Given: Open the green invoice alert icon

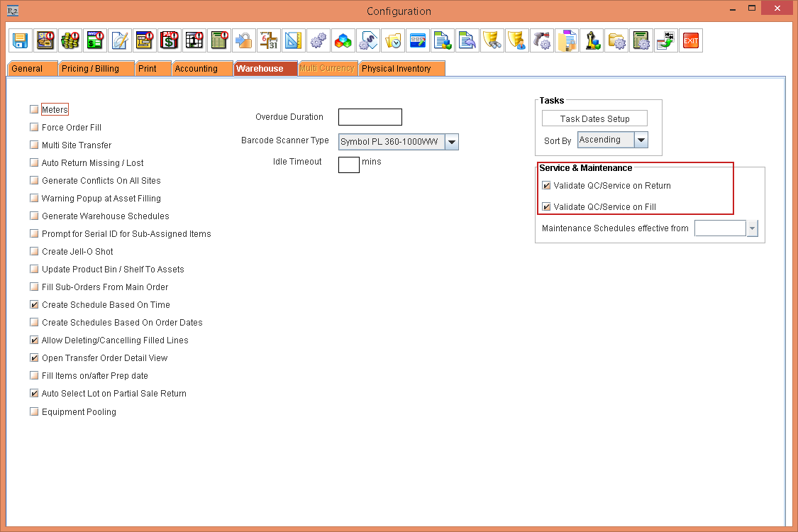Looking at the screenshot, I should 95,40.
